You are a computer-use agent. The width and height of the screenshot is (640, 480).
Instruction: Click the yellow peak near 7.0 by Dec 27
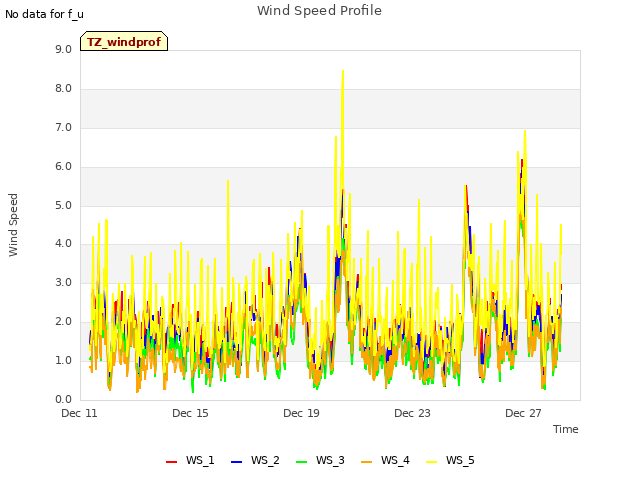525,131
